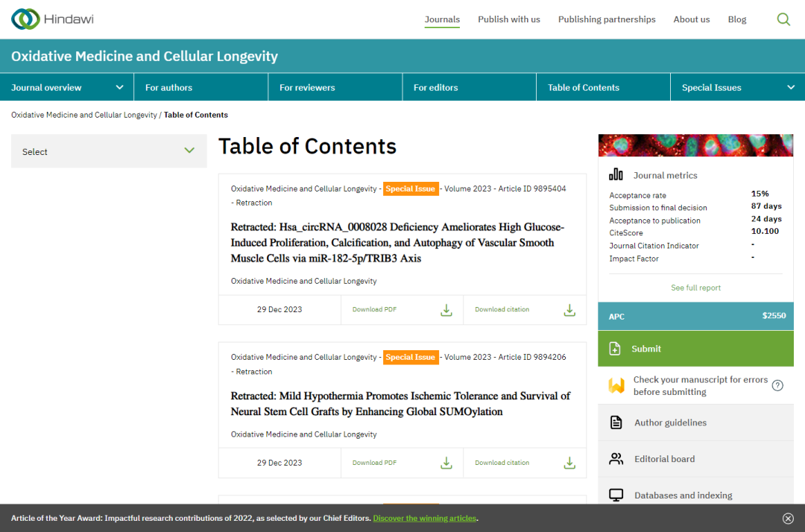The image size is (805, 532).
Task: Click Download PDF for Mild Hypothermia article
Action: (374, 463)
